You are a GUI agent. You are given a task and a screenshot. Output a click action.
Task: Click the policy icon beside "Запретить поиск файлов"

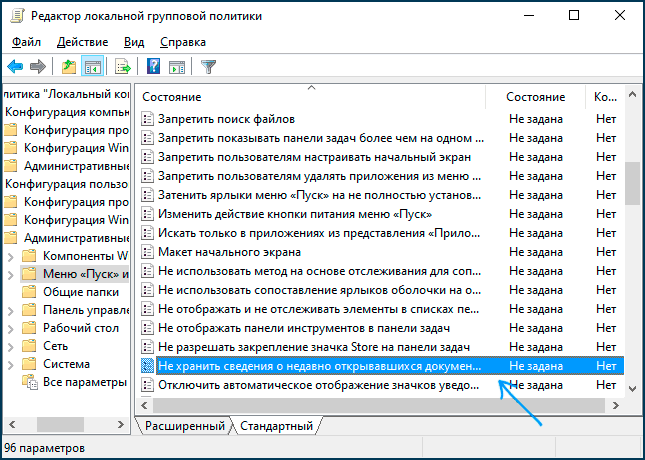(147, 119)
